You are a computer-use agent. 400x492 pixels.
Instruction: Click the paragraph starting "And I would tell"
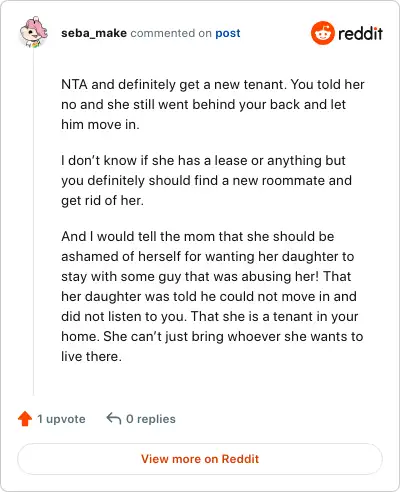click(x=212, y=296)
